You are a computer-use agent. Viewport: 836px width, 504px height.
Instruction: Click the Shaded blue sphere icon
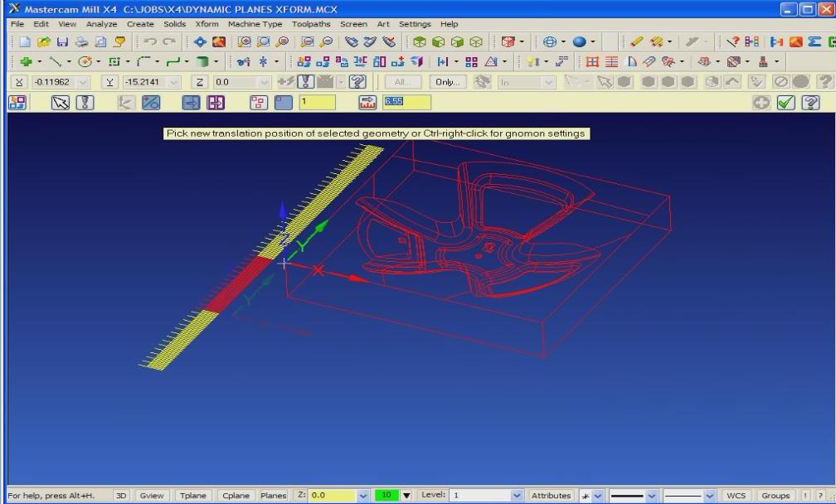580,41
